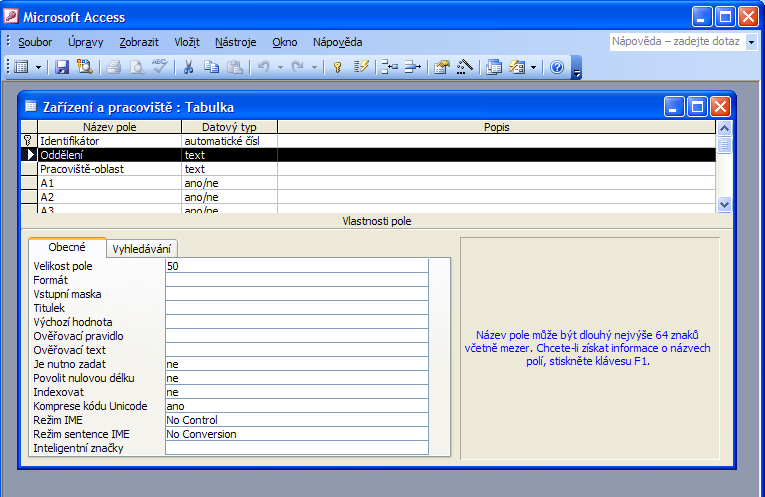The height and width of the screenshot is (497, 765).
Task: Click the Datový typ cell of Oddělení row
Action: (x=229, y=155)
